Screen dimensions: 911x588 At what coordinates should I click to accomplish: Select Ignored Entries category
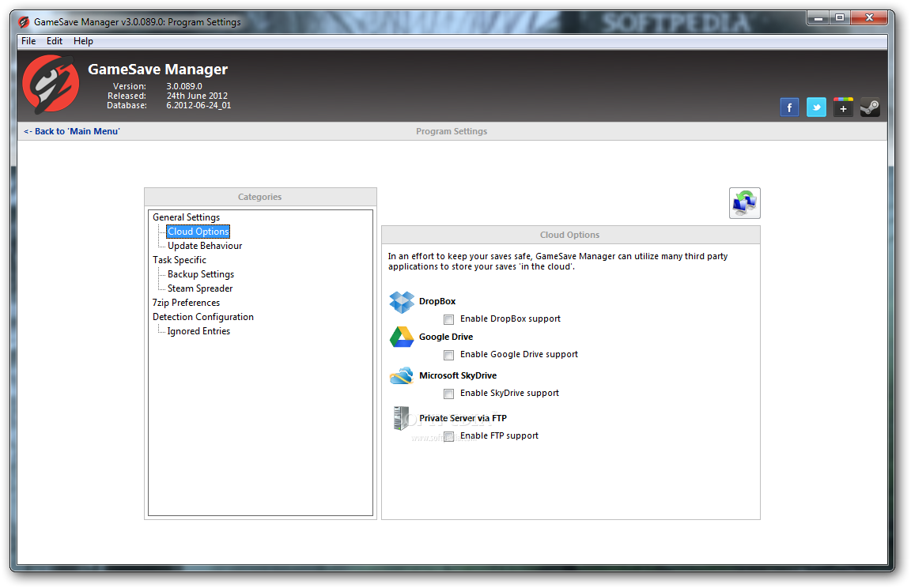point(198,331)
